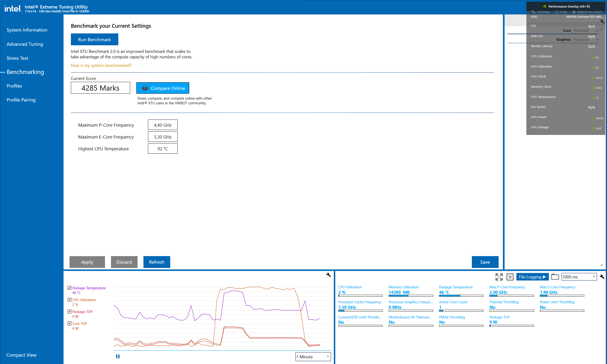This screenshot has height=364, width=607.
Task: Click Power Limit Throttling monitor label
Action: (x=557, y=302)
